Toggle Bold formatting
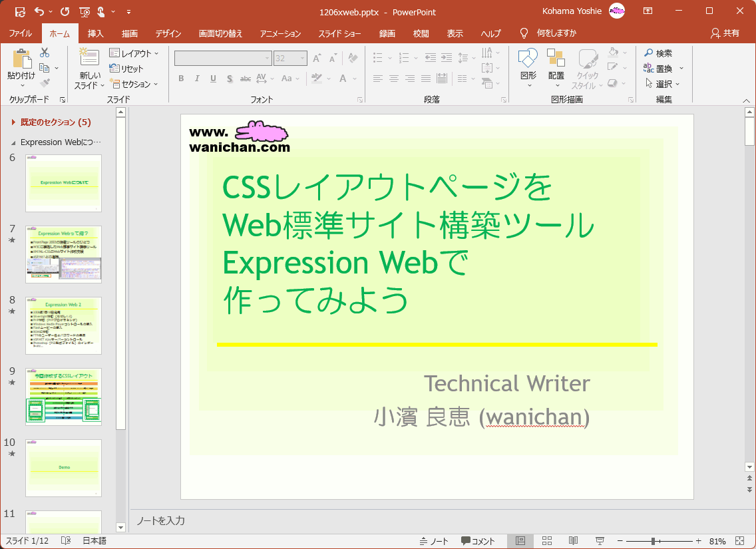Screen dimensions: 756x549 (x=181, y=78)
